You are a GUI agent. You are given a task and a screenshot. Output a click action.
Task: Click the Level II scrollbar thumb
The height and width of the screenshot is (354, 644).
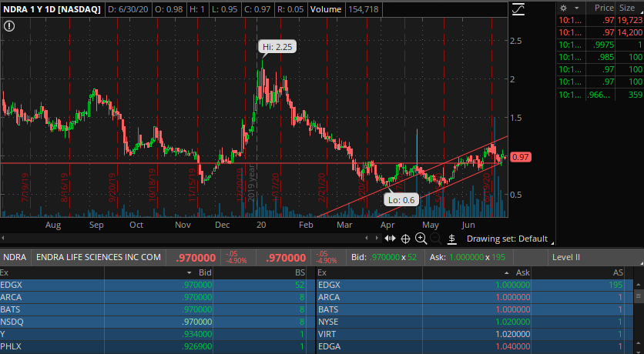pyautogui.click(x=639, y=296)
